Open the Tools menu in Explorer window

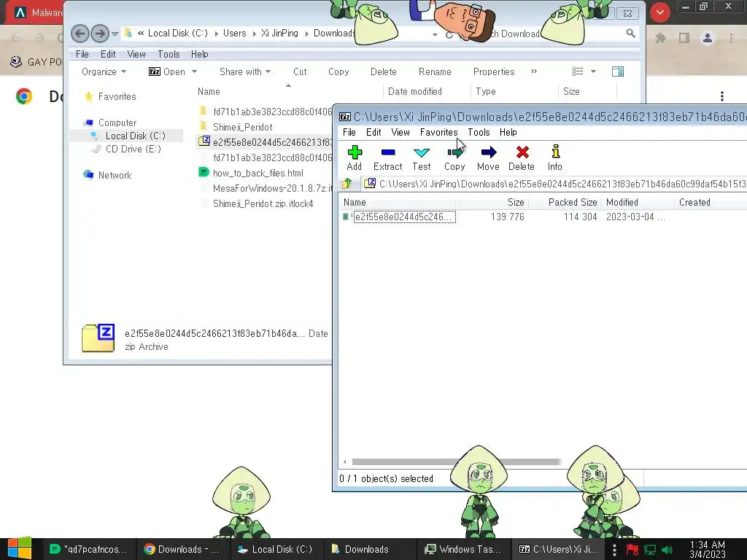(169, 54)
